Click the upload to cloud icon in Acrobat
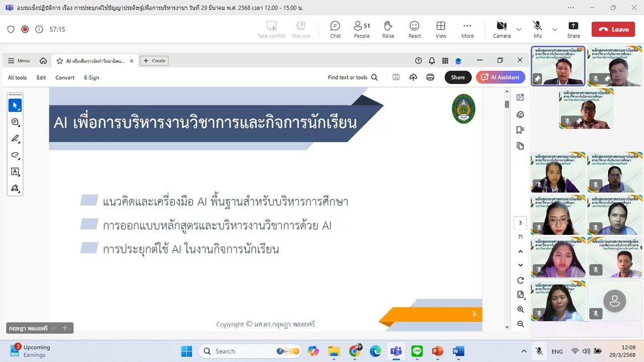The width and height of the screenshot is (644, 362). click(x=413, y=77)
